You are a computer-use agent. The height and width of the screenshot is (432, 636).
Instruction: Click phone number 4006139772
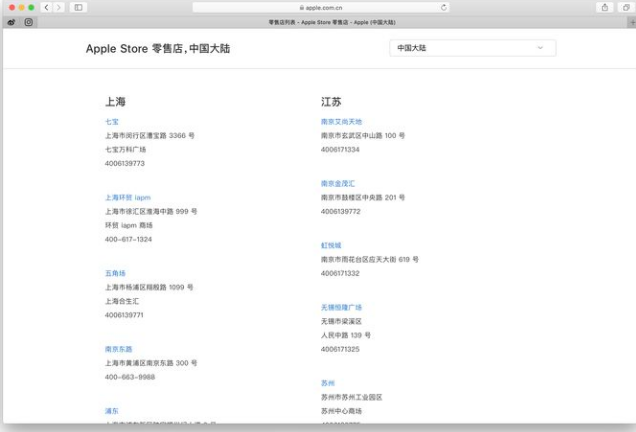coord(341,212)
